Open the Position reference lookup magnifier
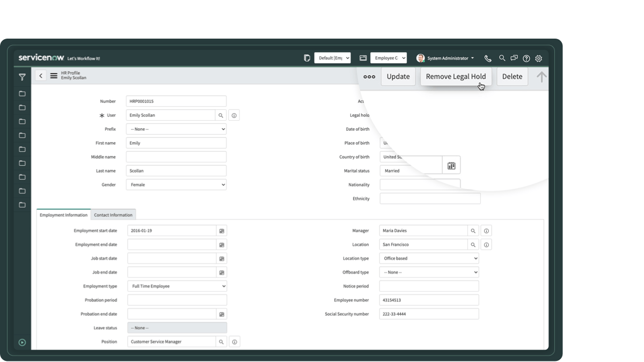 221,341
